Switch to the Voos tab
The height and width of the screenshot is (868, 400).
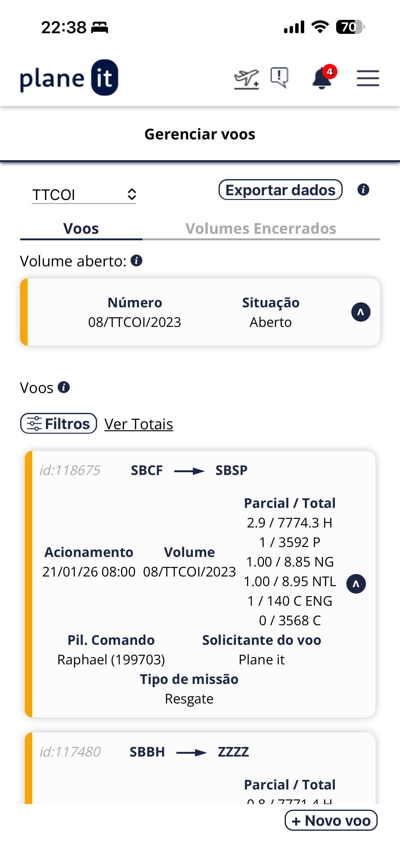point(81,229)
